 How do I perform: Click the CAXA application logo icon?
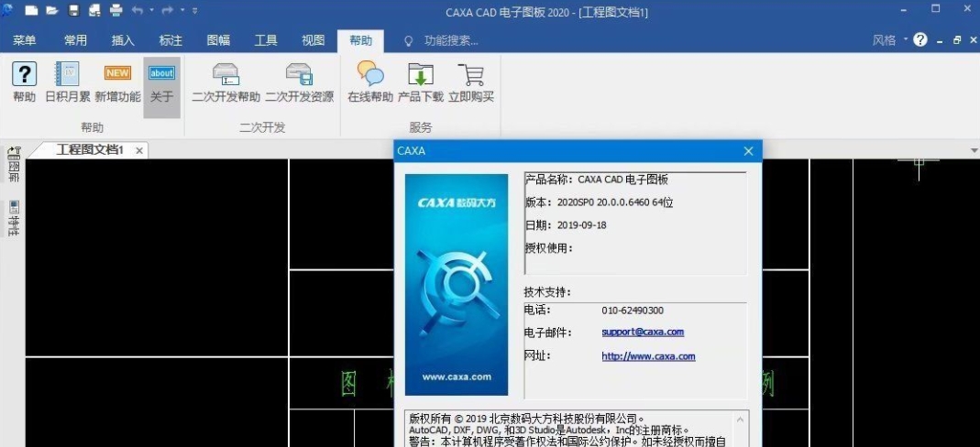[6, 10]
